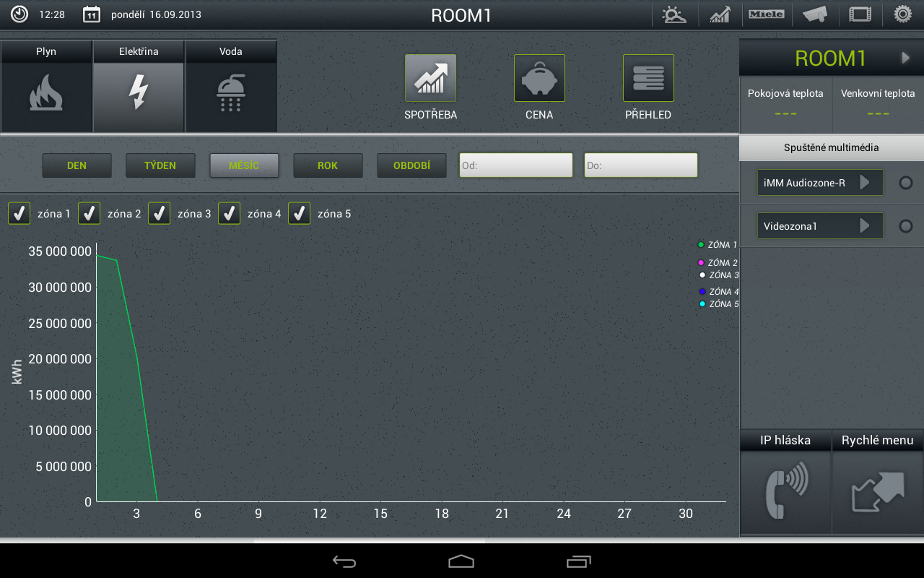Expand the ROOM1 side panel arrow
The width and height of the screenshot is (924, 578).
(x=906, y=58)
